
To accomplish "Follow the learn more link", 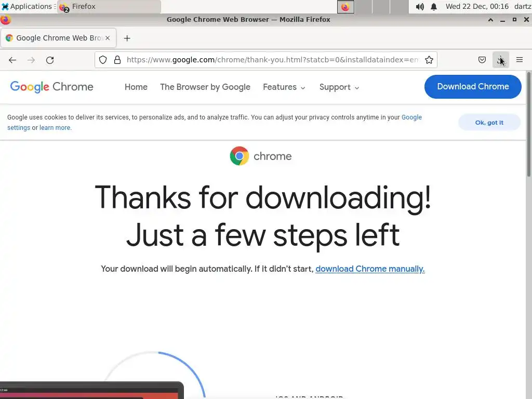I will coord(55,128).
